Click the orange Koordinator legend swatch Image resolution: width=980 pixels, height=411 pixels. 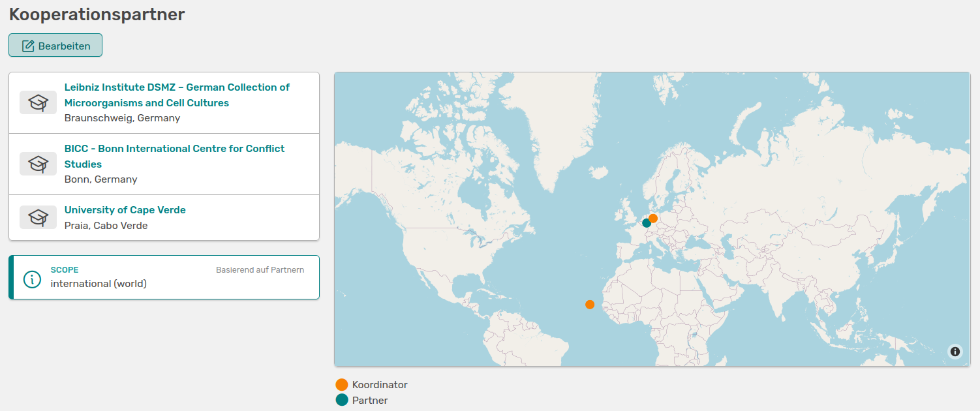[342, 384]
